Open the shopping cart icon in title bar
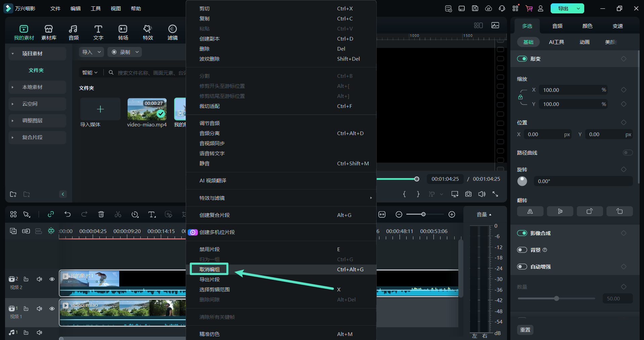 529,8
